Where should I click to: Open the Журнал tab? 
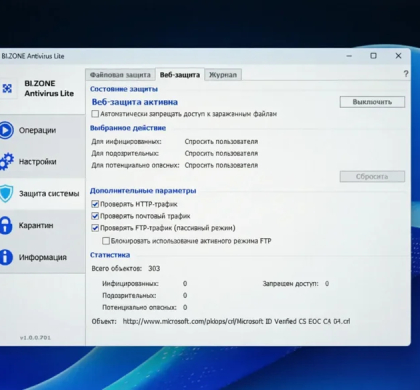pyautogui.click(x=223, y=75)
